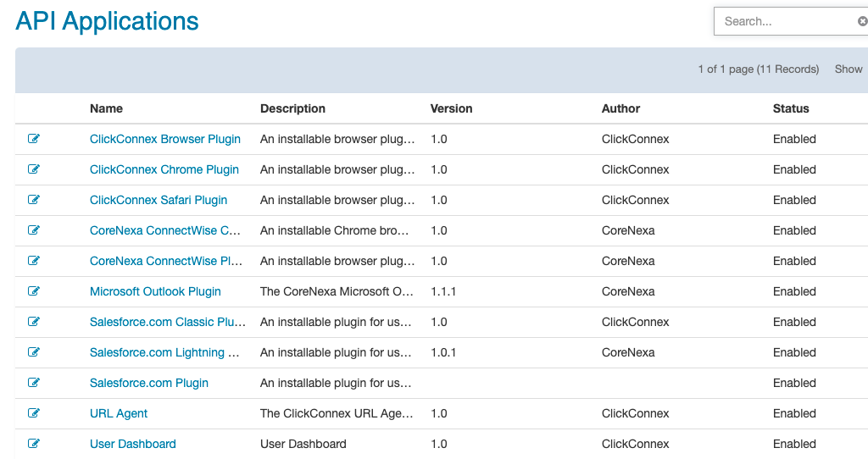Click 'An installable Chrome bro…' description
Viewport: 868px width, 459px height.
click(x=334, y=230)
